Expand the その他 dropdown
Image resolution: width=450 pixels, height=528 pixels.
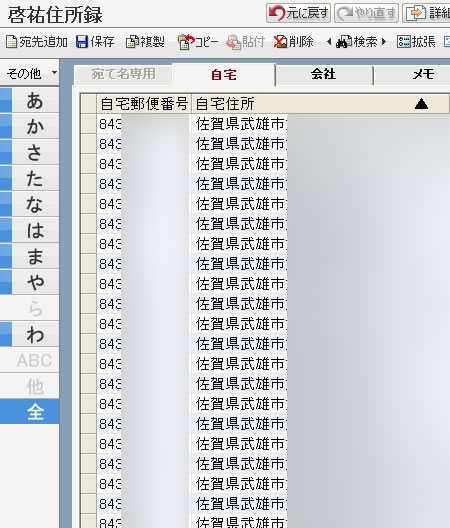[54, 72]
